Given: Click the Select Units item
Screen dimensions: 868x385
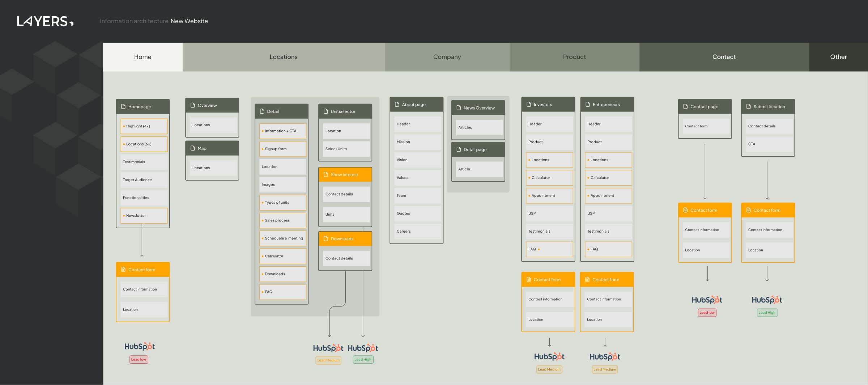Looking at the screenshot, I should pyautogui.click(x=346, y=149).
